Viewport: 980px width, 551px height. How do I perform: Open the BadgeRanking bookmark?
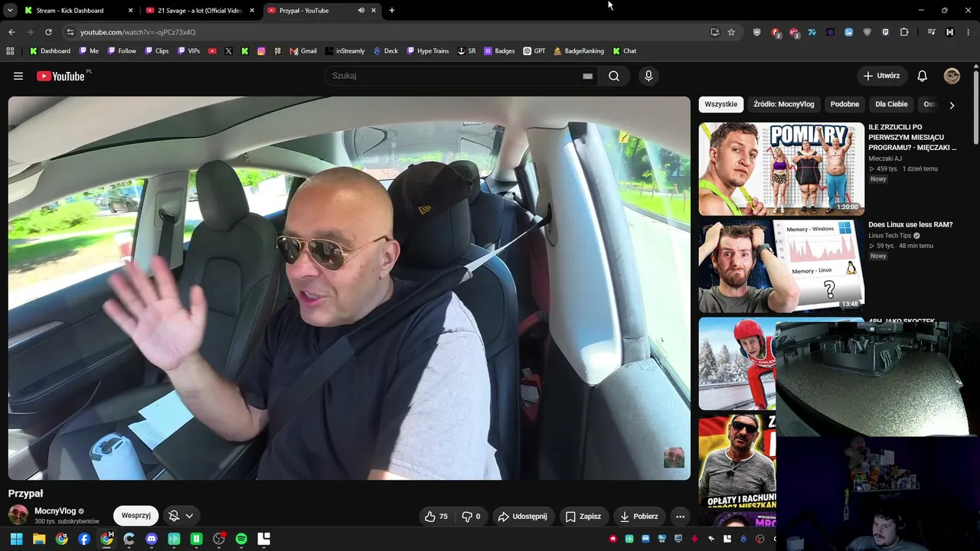click(578, 51)
